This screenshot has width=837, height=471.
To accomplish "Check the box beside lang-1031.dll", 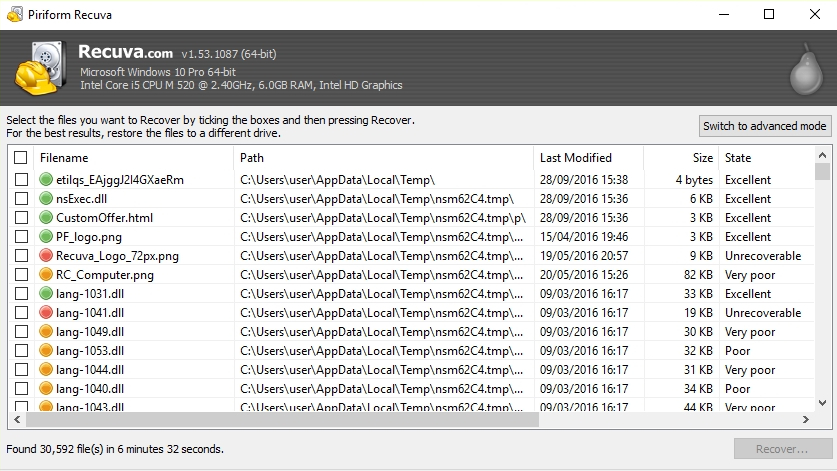I will (21, 294).
